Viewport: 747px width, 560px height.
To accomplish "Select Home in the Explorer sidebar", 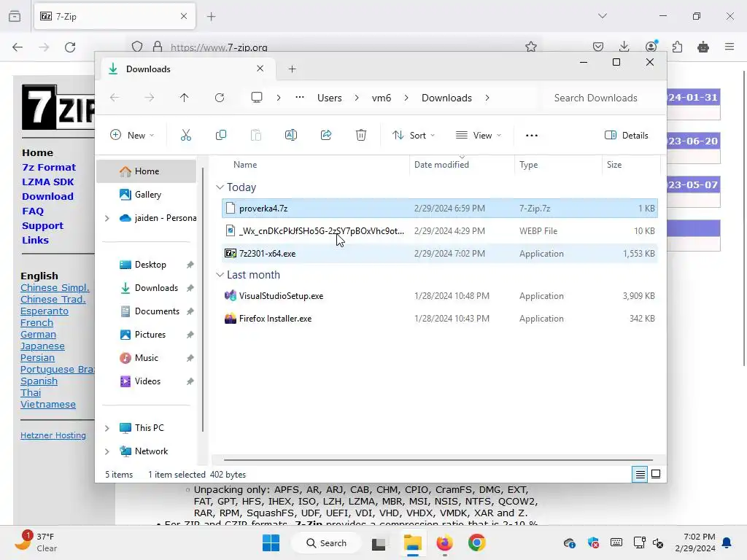I will coord(146,171).
